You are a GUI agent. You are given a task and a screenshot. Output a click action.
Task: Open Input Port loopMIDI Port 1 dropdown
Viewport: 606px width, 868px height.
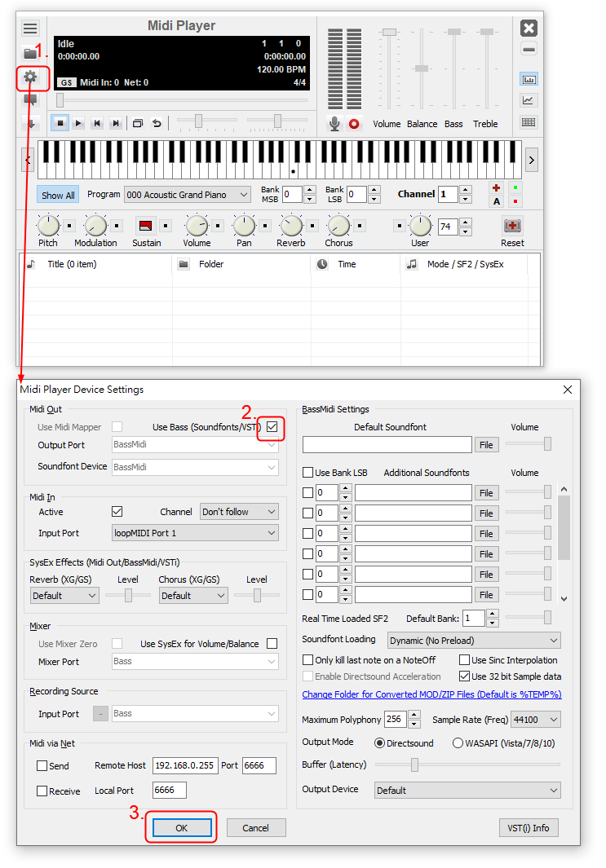[195, 532]
